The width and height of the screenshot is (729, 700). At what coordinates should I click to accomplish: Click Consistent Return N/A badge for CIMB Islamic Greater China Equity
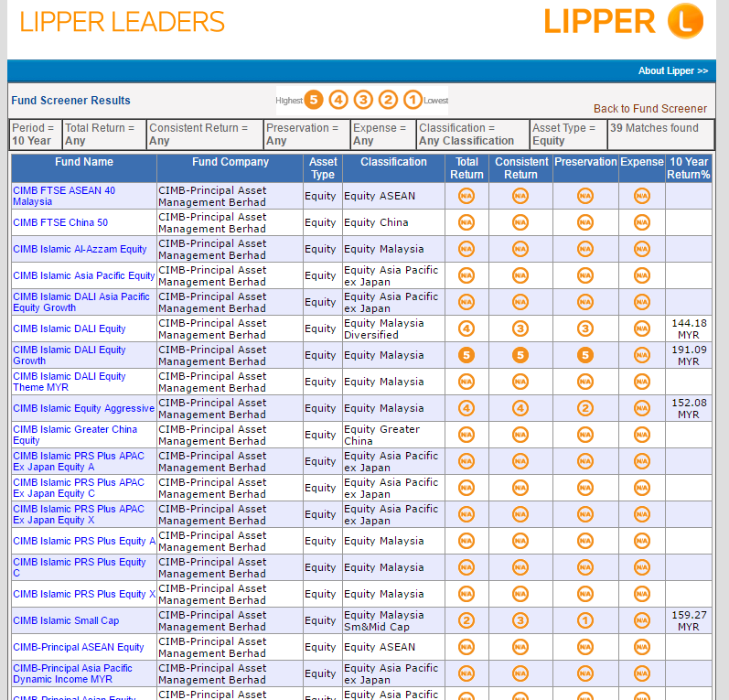(520, 435)
